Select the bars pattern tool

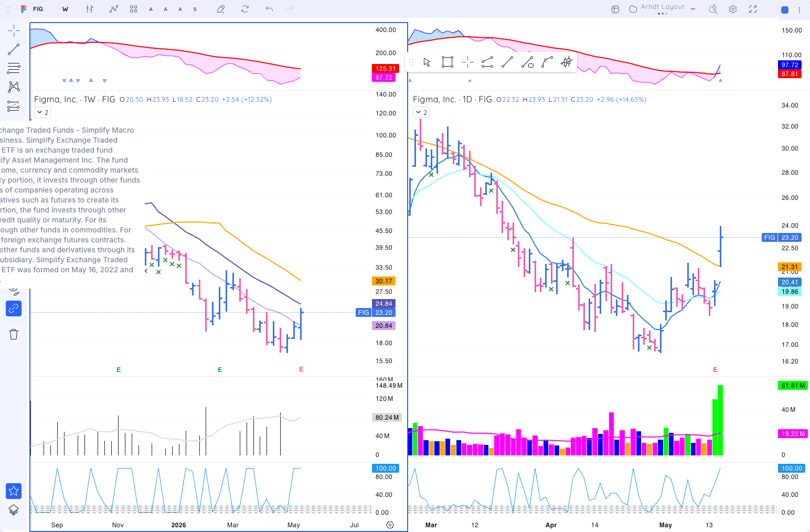point(567,62)
